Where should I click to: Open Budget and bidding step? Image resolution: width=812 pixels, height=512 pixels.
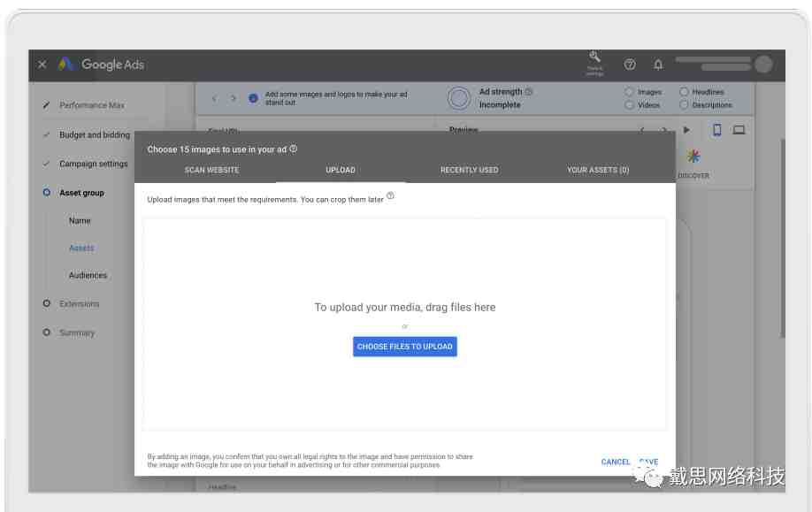click(95, 134)
